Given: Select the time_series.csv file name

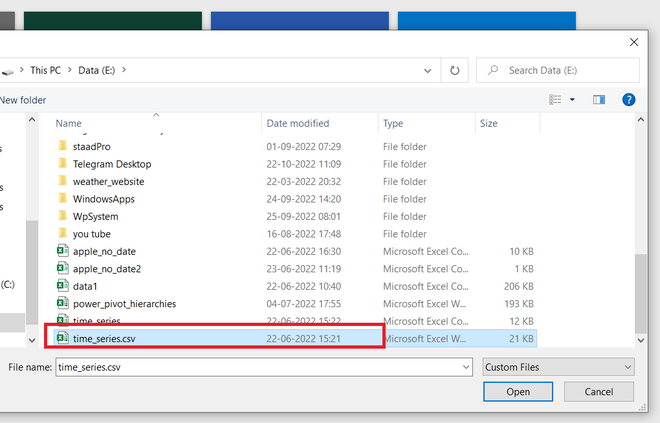Looking at the screenshot, I should (x=104, y=339).
